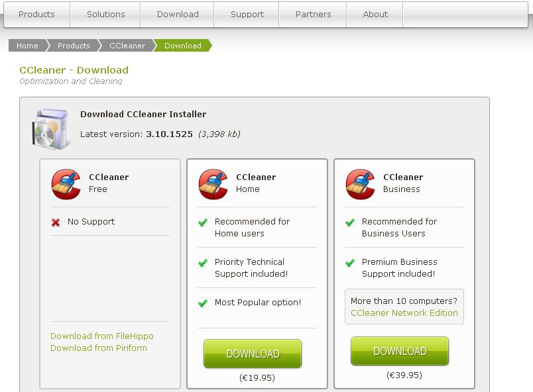Click the No Support text

pyautogui.click(x=91, y=222)
